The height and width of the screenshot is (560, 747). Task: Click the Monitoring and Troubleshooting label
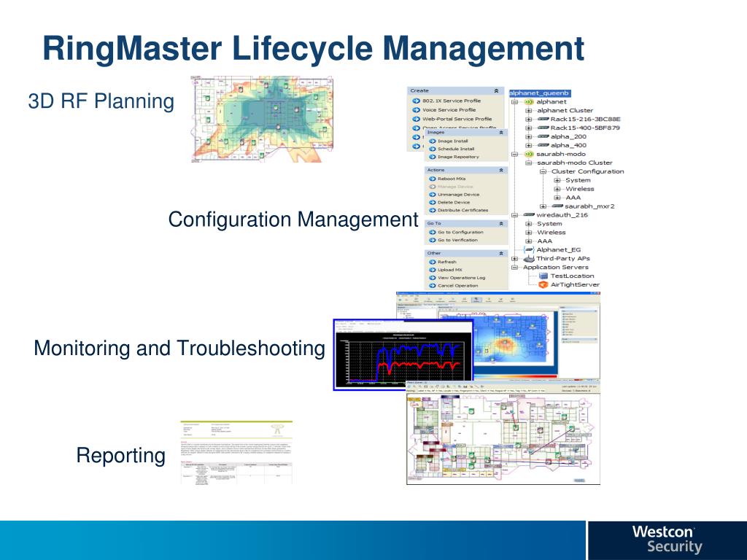(x=179, y=349)
